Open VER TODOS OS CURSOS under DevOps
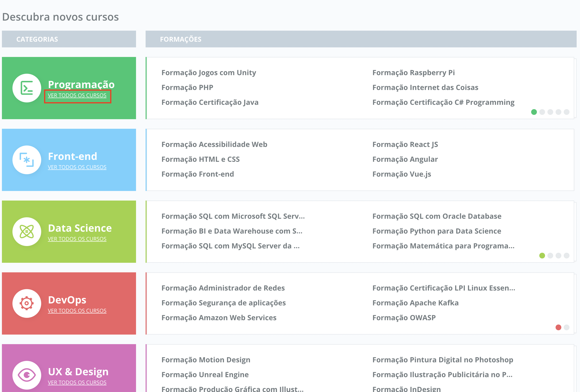 pos(77,311)
